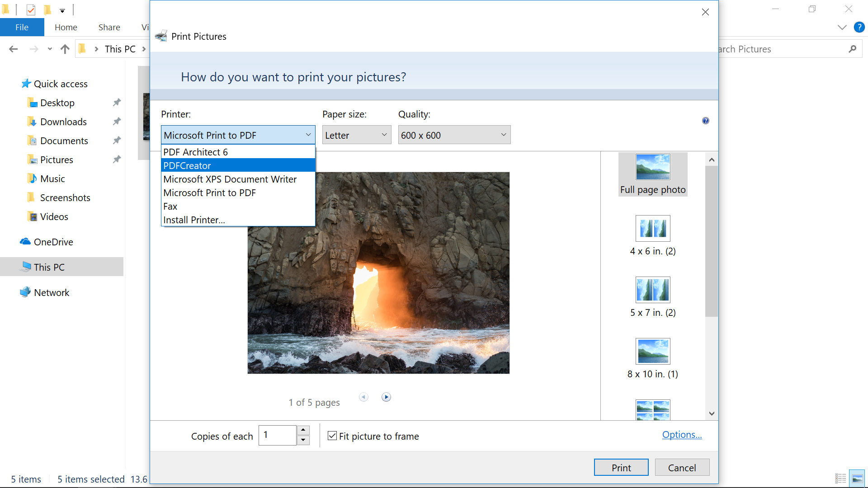Screen dimensions: 868x488
Task: Increase copies with the up spinner
Action: point(303,430)
